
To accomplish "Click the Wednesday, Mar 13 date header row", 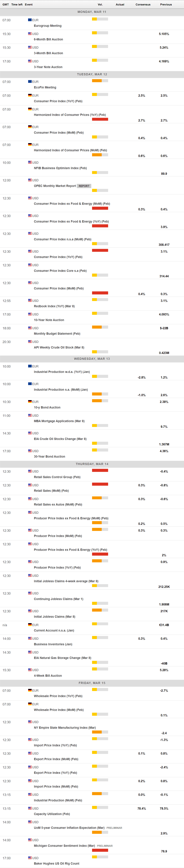I will point(92,359).
